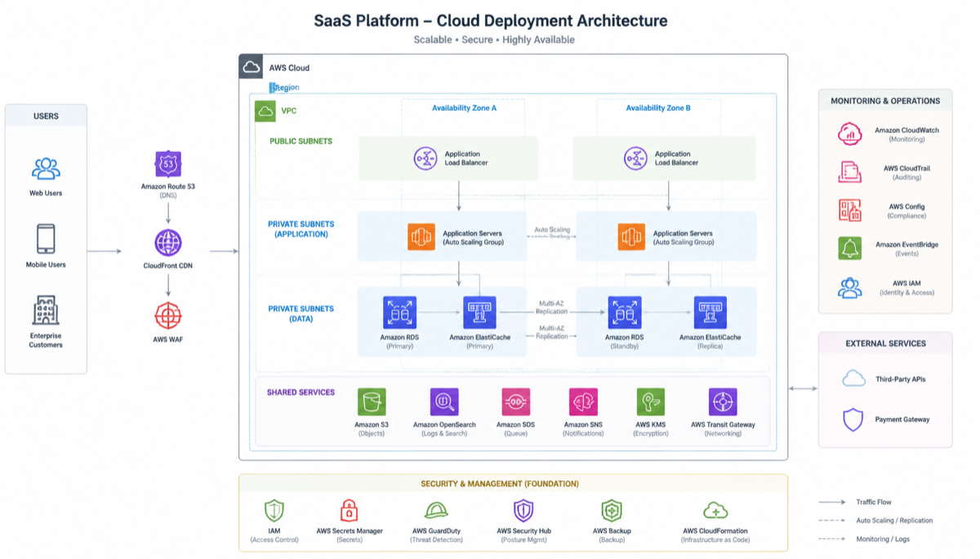Click Application Servers icon in Zone A
This screenshot has width=980, height=559.
[x=422, y=237]
